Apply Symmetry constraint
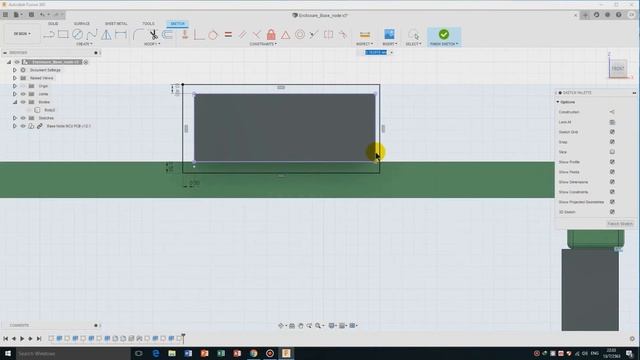 pyautogui.click(x=329, y=35)
